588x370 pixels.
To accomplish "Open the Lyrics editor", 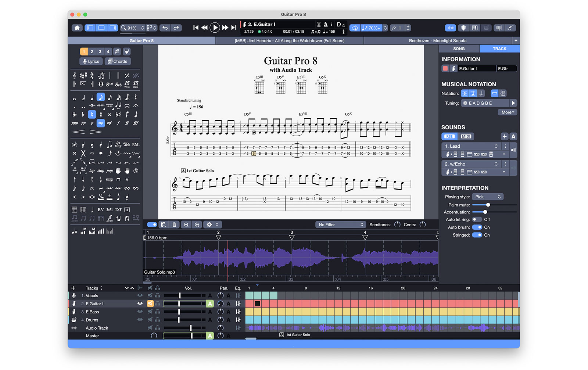I will click(x=91, y=61).
